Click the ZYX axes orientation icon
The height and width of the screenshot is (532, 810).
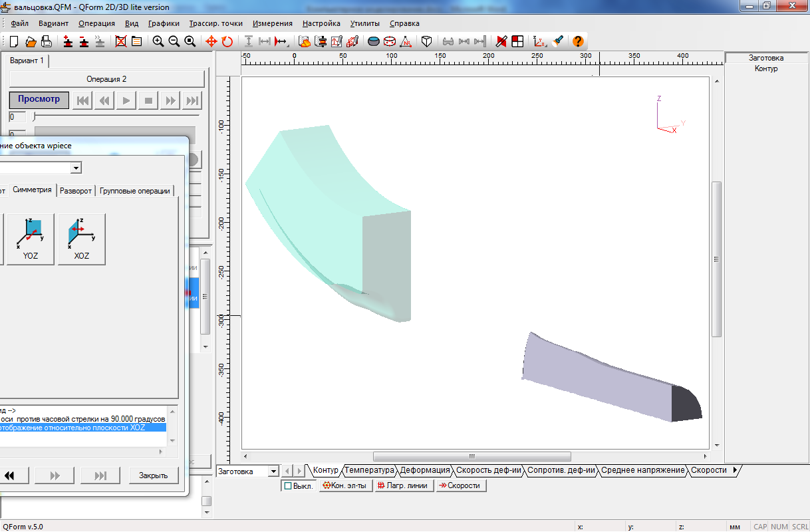coord(539,41)
